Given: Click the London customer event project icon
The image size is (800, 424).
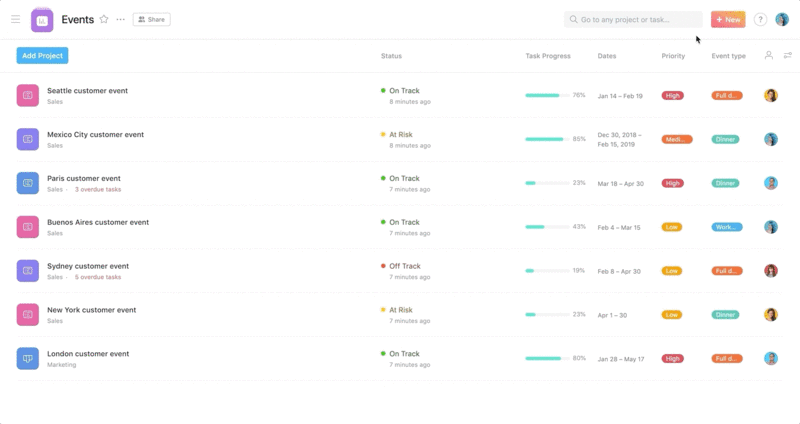Looking at the screenshot, I should pyautogui.click(x=28, y=358).
